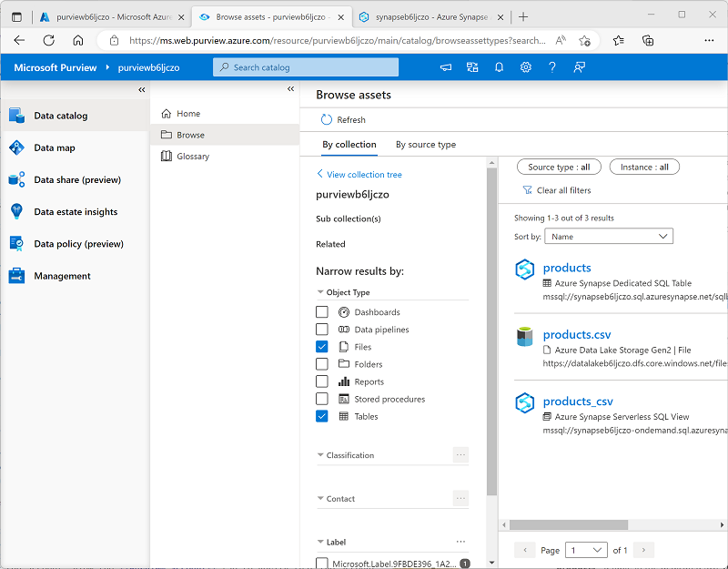The image size is (728, 569).
Task: Open the settings gear in Purview header
Action: click(526, 67)
